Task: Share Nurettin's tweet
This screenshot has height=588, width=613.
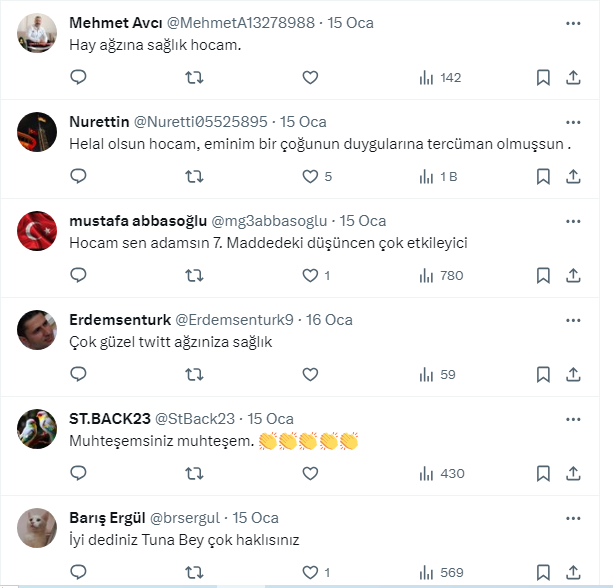Action: click(x=574, y=177)
